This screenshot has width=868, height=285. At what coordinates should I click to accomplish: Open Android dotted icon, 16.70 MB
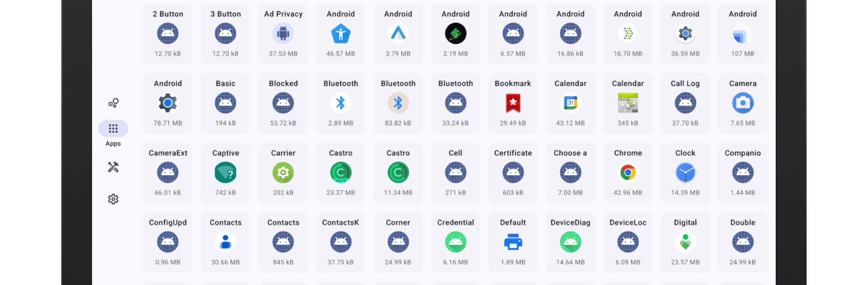628,33
